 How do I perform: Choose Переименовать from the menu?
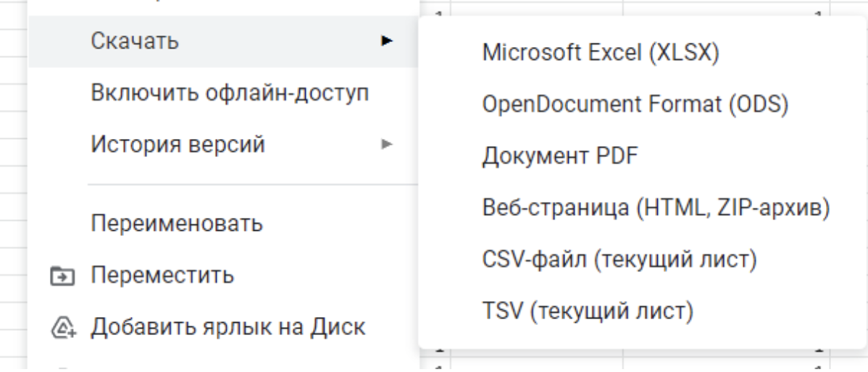click(x=223, y=224)
